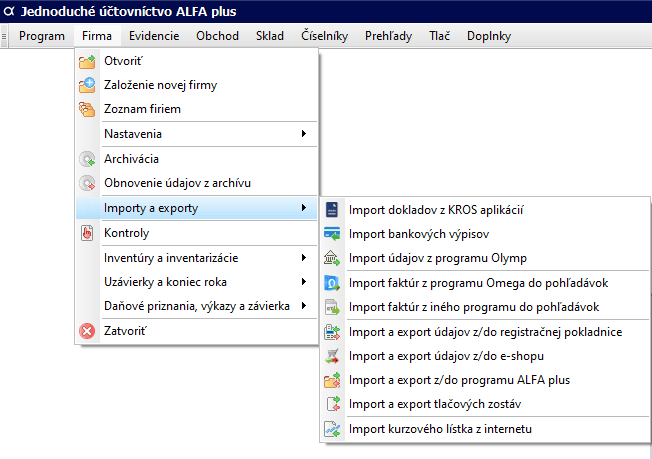Click the e-shop cart icon
The image size is (652, 459).
point(332,356)
